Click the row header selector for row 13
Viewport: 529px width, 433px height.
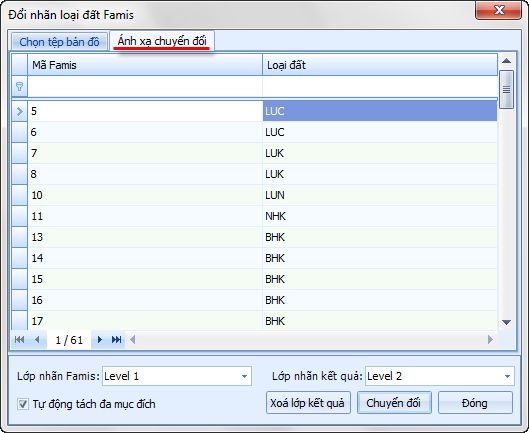click(20, 237)
